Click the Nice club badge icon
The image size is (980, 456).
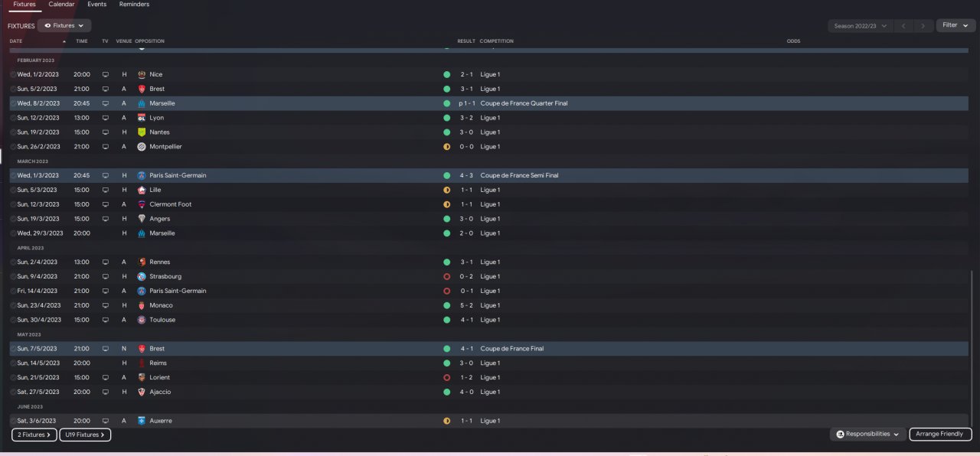[x=142, y=74]
